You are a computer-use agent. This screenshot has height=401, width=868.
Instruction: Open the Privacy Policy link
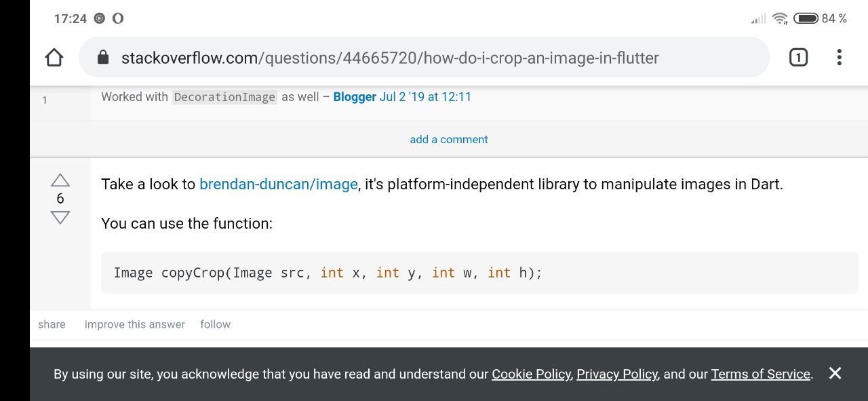click(x=617, y=374)
